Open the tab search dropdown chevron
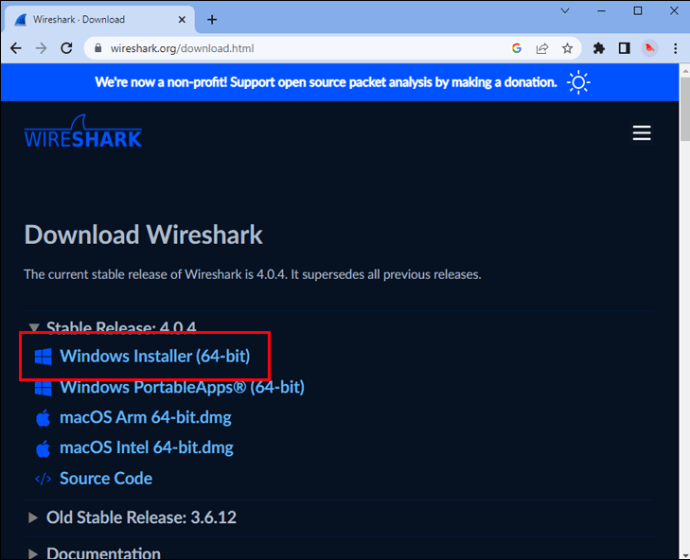The height and width of the screenshot is (560, 690). pos(565,11)
